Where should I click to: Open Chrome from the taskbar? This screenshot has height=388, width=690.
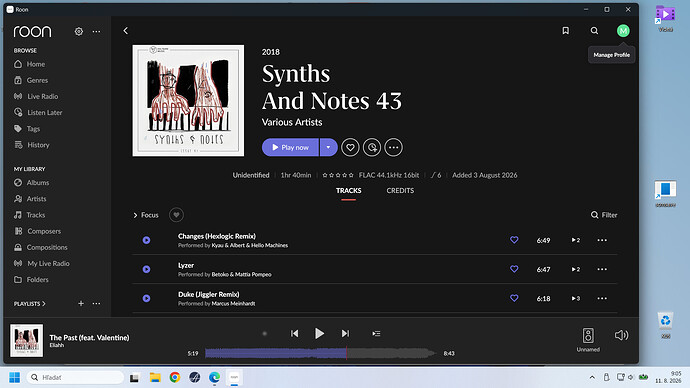[175, 377]
